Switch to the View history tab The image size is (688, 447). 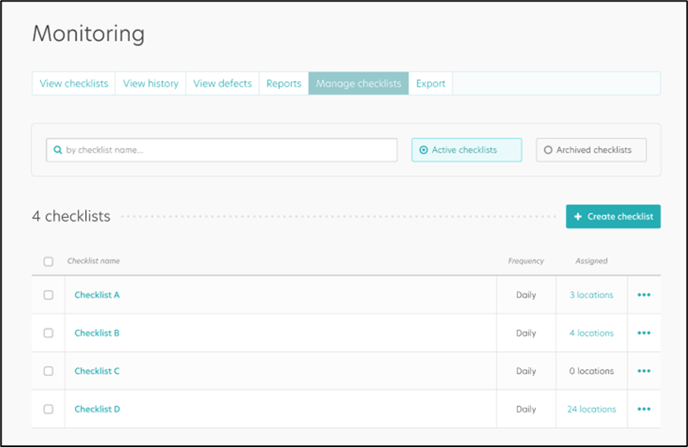coord(150,83)
